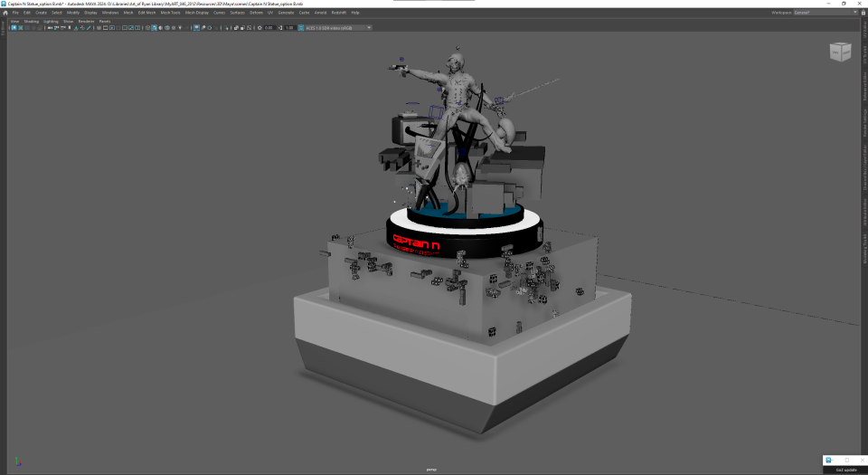
Task: Expand the Outliner side tab on the left edge
Action: [3, 28]
